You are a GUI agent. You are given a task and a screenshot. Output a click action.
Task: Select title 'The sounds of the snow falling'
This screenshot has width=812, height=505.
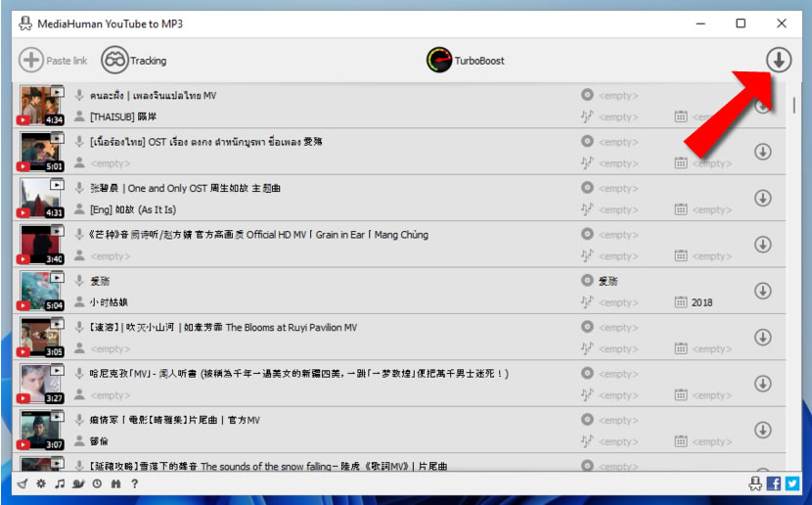(266, 466)
